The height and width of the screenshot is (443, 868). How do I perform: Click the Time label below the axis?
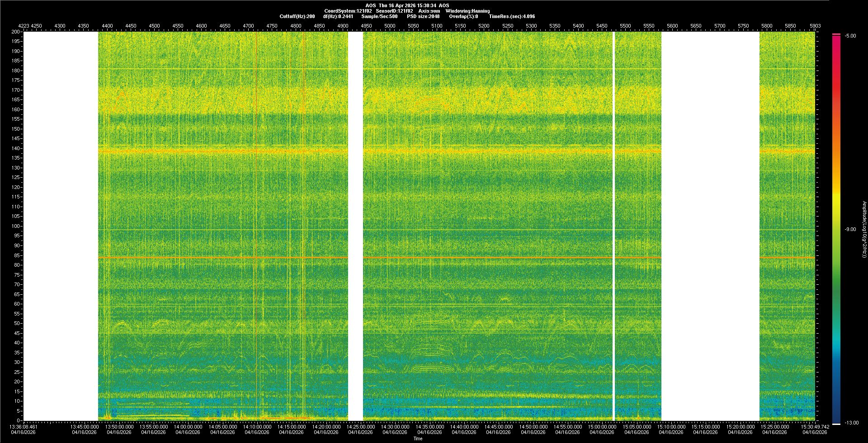(418, 438)
